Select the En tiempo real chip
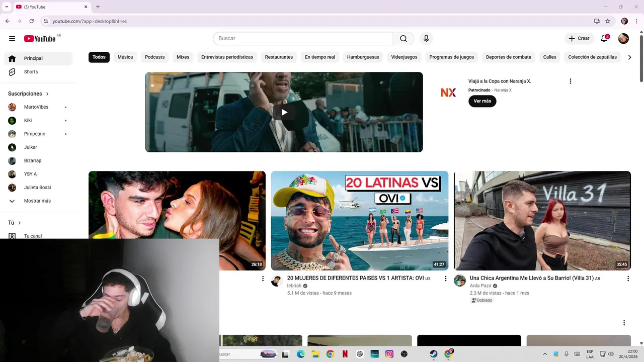The width and height of the screenshot is (644, 362). (x=319, y=57)
